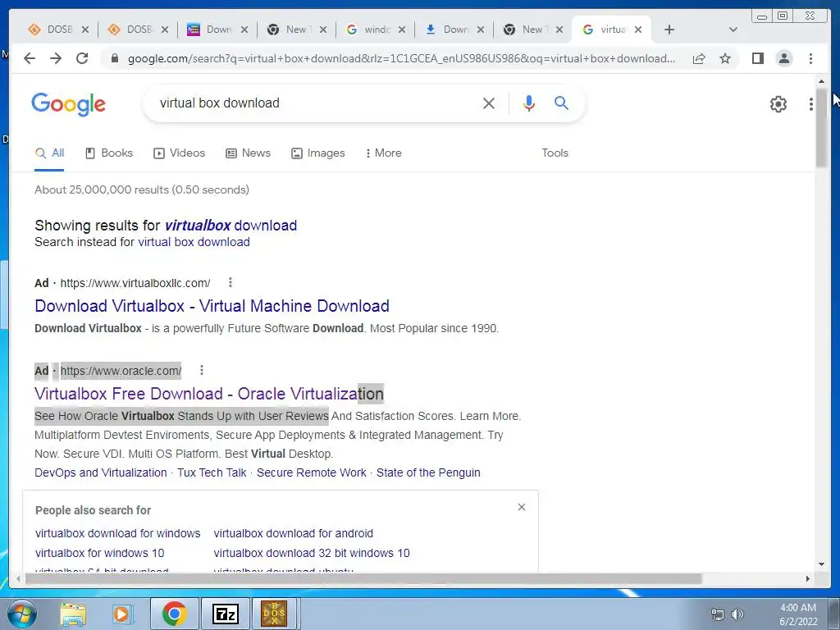Open the search Tools options
Screen dimensions: 840x630
[555, 153]
